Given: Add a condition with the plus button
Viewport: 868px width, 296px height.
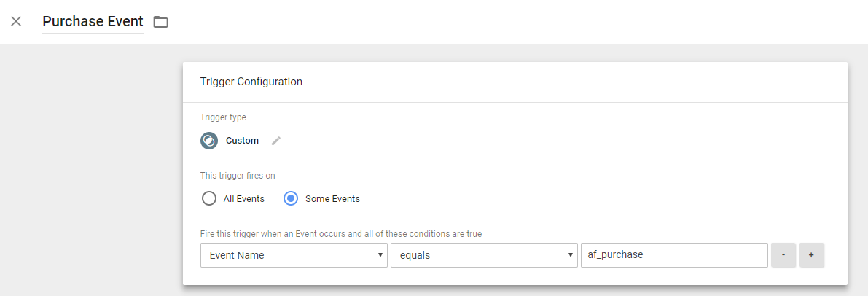Looking at the screenshot, I should tap(812, 255).
